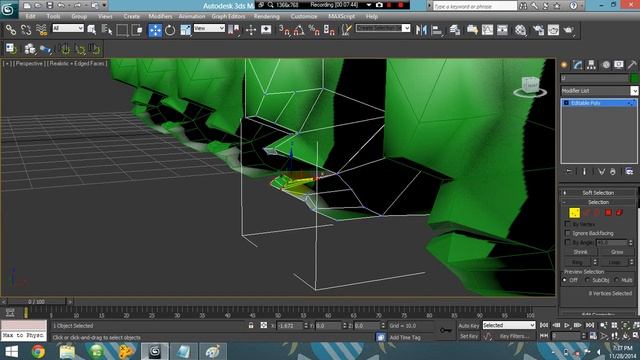Open the Group menu

tap(79, 16)
